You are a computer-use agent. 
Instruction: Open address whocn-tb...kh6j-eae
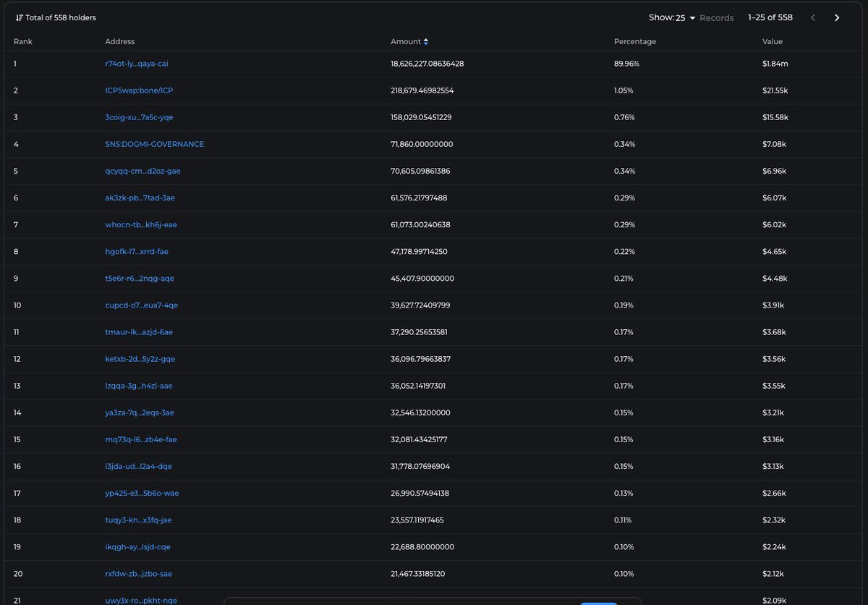[x=141, y=224]
